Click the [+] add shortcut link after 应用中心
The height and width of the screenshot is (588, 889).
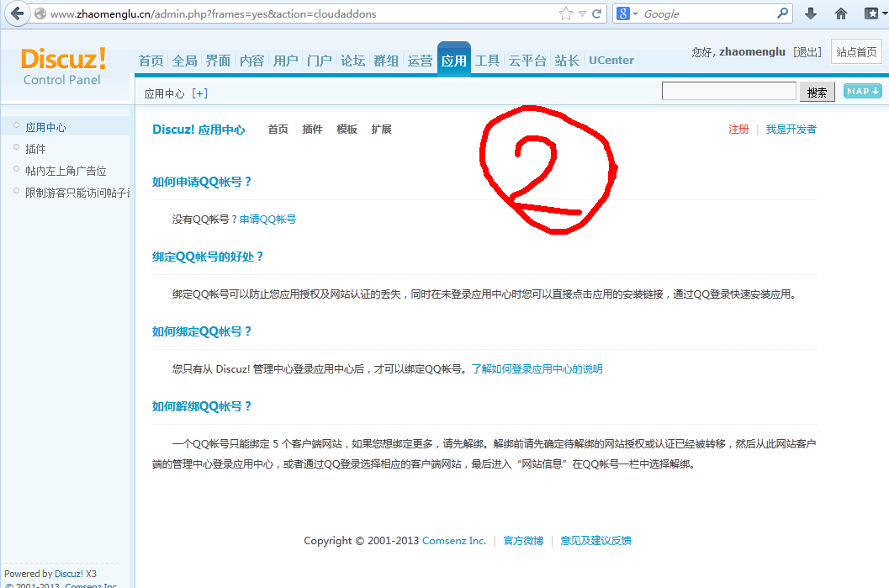point(199,93)
